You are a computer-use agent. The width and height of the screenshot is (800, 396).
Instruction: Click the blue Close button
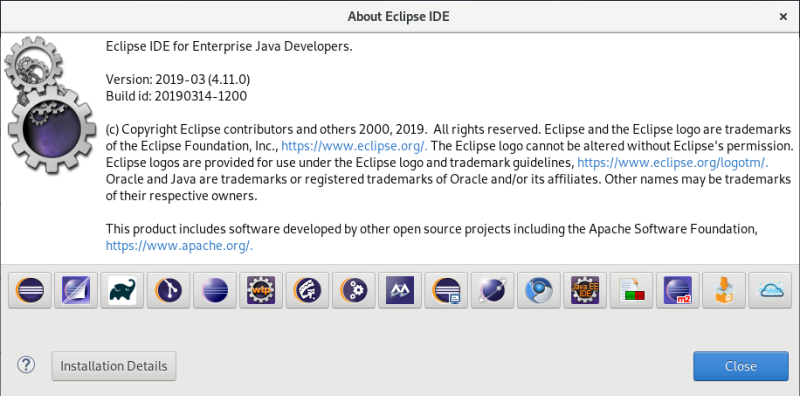point(741,366)
